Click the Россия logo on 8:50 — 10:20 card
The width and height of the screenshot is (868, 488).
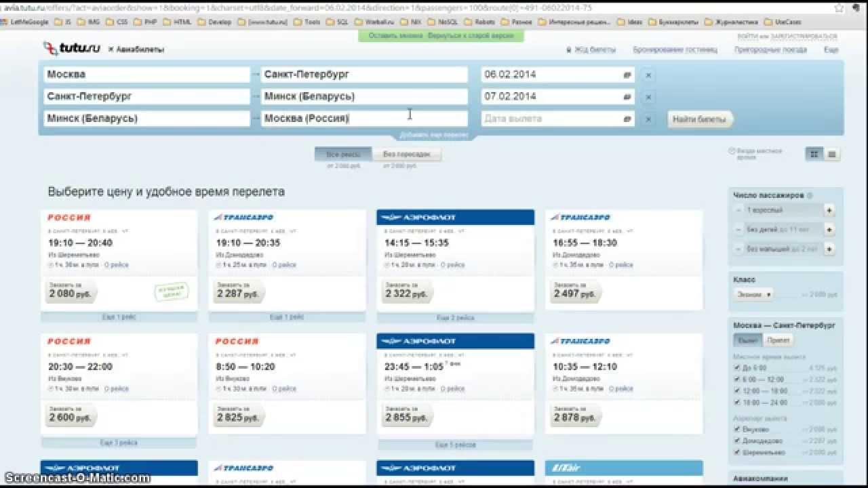[237, 341]
